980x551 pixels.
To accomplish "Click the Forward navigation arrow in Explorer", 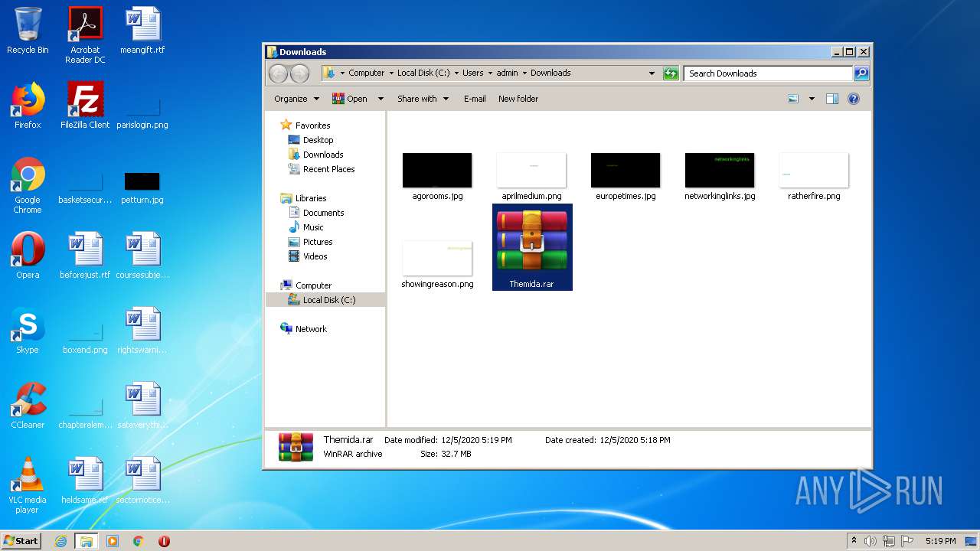I will click(299, 73).
